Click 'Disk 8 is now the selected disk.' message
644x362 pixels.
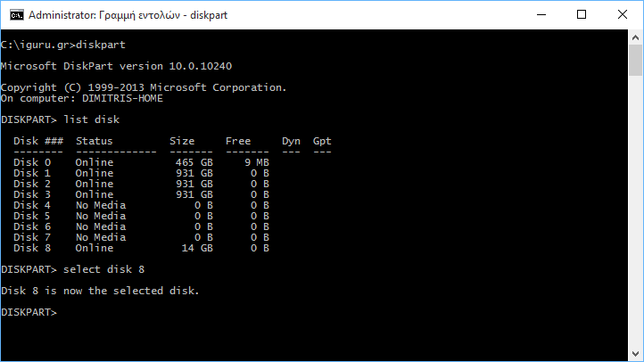click(x=100, y=291)
